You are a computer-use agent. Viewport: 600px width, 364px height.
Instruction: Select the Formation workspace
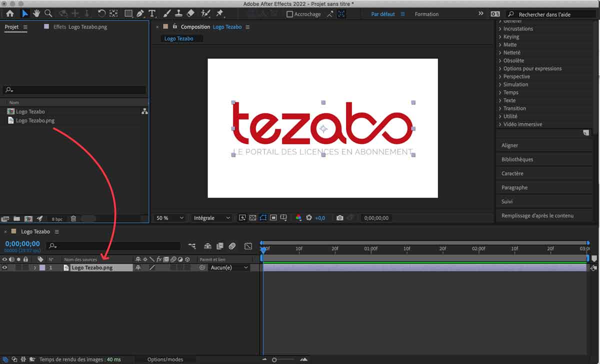(426, 14)
